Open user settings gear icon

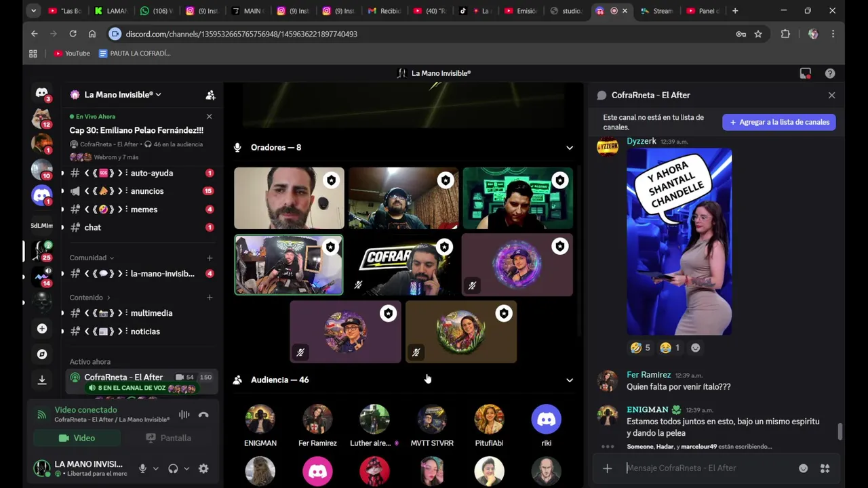(203, 468)
